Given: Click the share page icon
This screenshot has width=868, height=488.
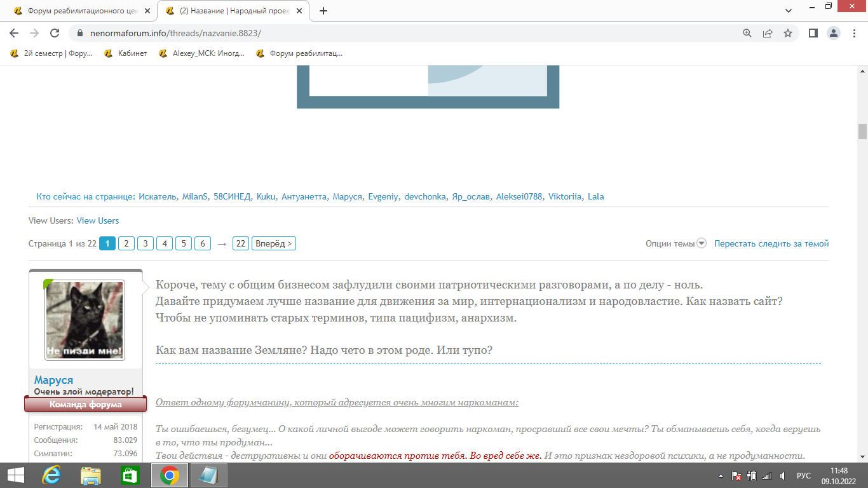Looking at the screenshot, I should coord(768,33).
